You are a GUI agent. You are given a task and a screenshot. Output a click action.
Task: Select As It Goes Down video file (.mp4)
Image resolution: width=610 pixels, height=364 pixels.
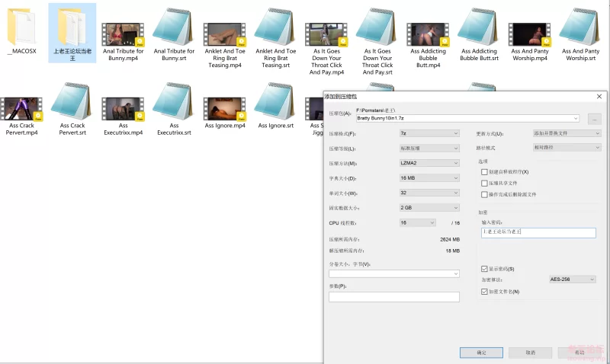[x=326, y=35]
